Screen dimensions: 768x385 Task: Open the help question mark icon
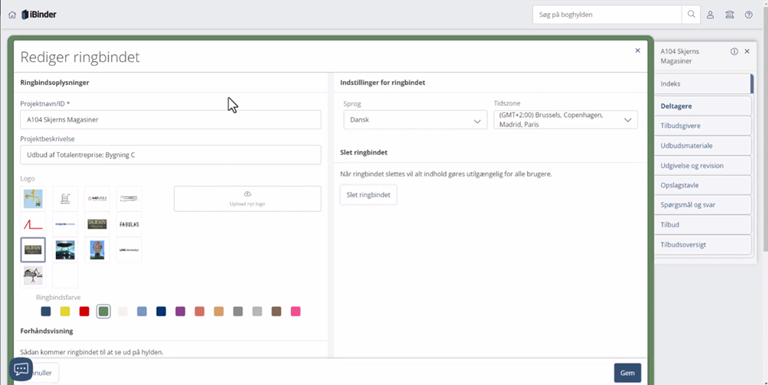[x=748, y=15]
